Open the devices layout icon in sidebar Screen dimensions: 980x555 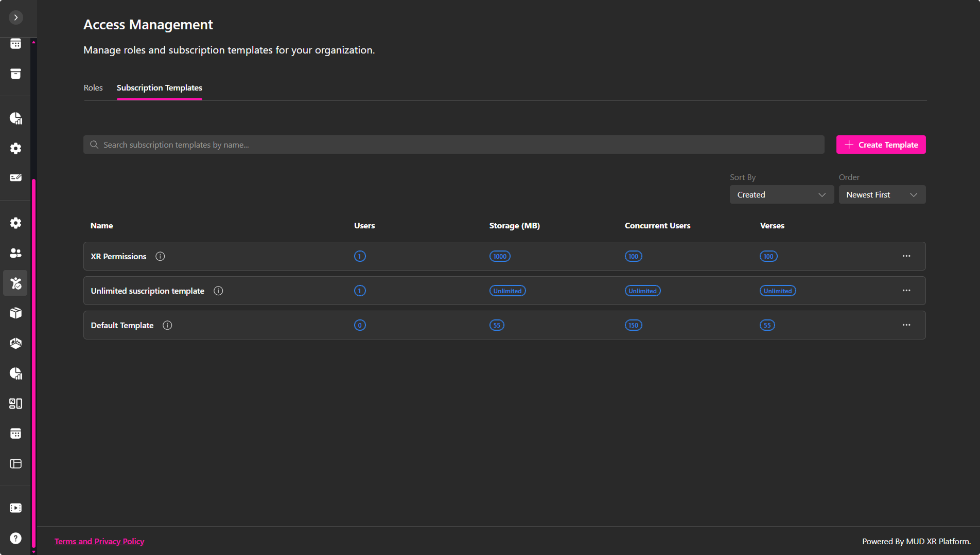[16, 404]
